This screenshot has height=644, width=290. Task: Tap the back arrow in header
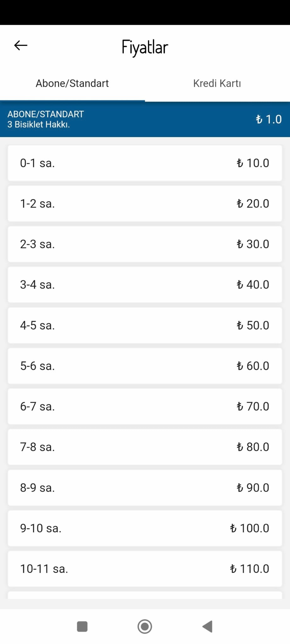click(x=21, y=46)
